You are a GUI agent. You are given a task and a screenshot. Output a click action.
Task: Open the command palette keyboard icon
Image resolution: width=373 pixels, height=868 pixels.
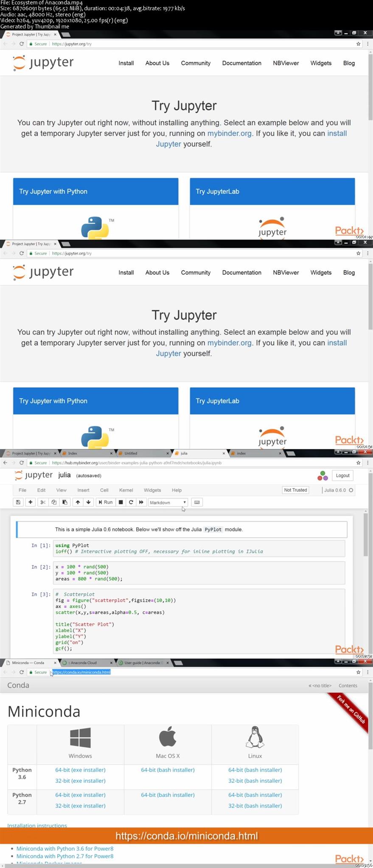click(x=196, y=502)
